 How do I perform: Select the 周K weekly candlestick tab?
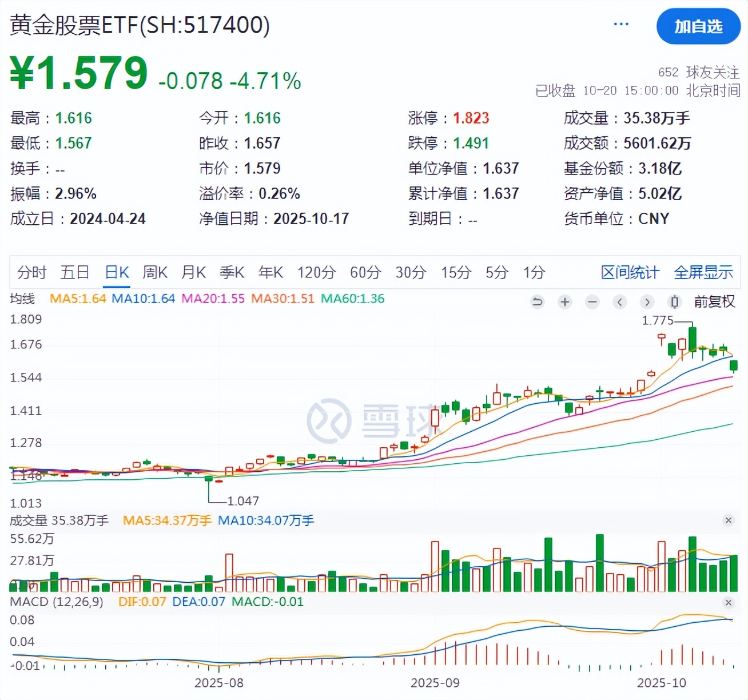155,272
